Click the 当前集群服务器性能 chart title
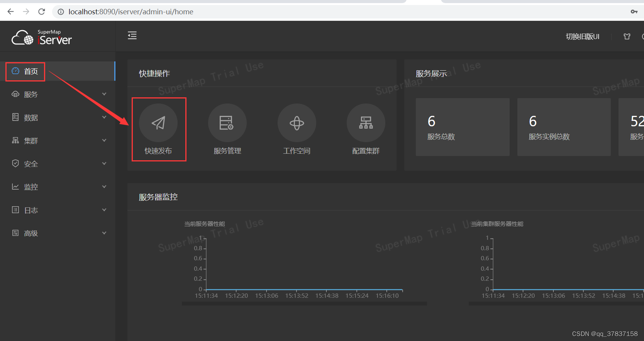 (x=497, y=224)
